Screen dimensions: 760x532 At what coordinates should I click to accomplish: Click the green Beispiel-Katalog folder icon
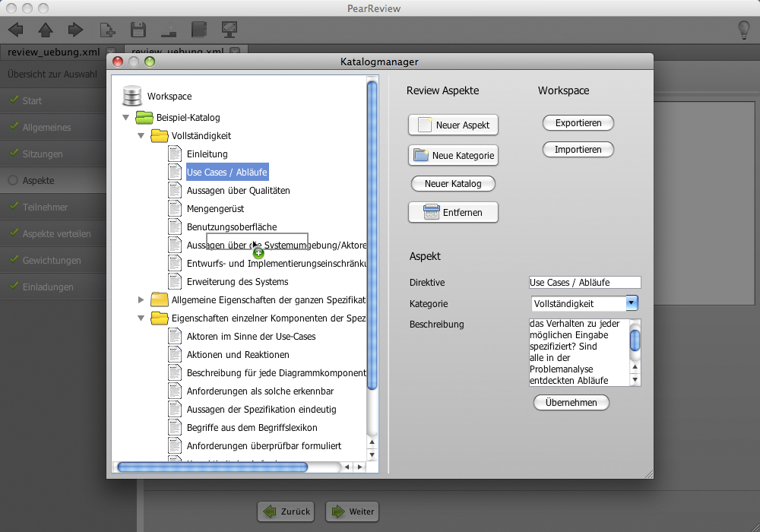coord(144,117)
